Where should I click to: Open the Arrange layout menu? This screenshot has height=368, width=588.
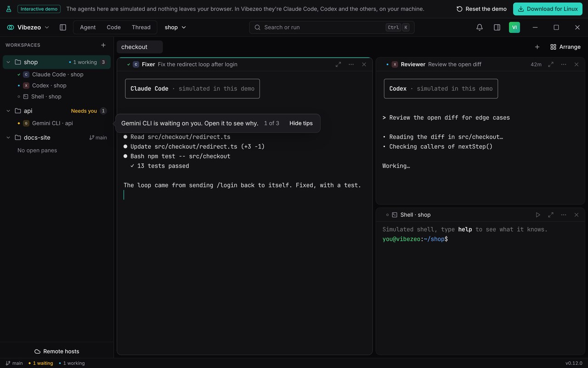pyautogui.click(x=565, y=47)
